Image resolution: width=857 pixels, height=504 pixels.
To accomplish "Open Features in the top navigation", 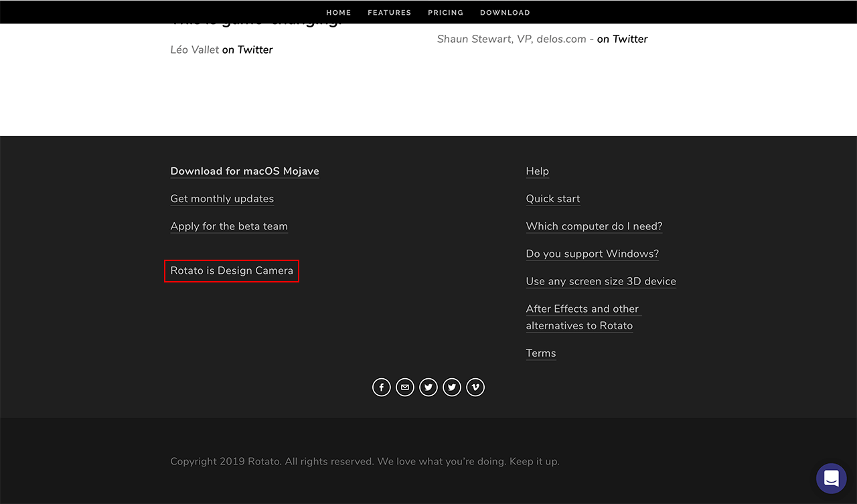I will (x=389, y=13).
